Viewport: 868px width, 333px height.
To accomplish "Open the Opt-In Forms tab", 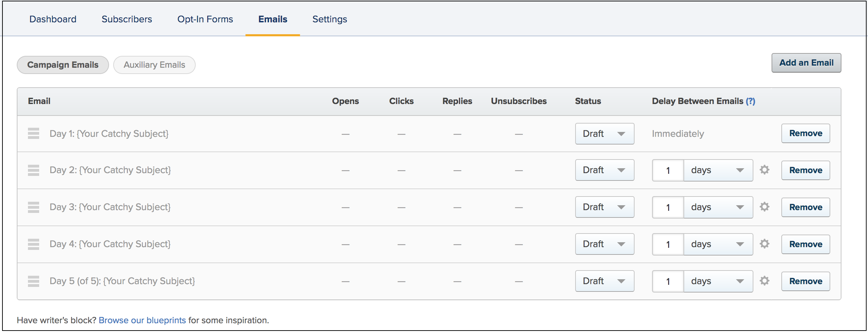I will click(x=205, y=19).
